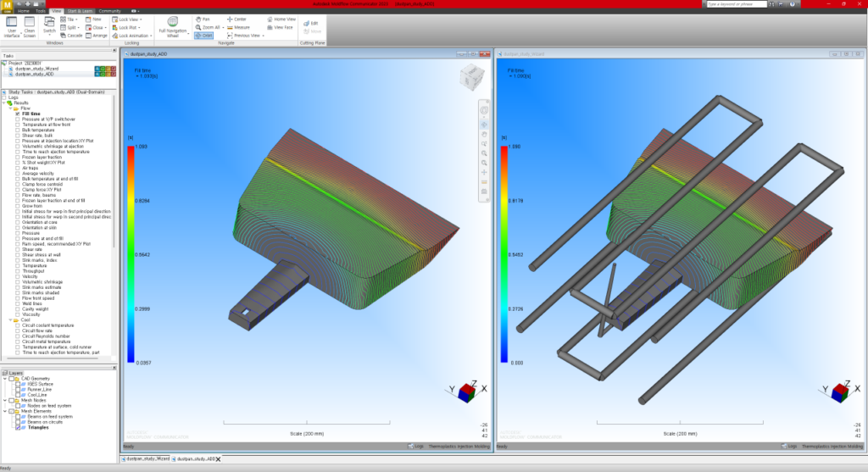Select the Tasks panel tab
Screen dimensions: 868x472
[8, 56]
